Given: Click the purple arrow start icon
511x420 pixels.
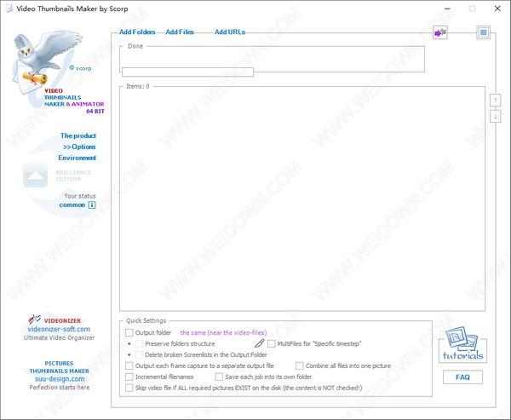Looking at the screenshot, I should (x=440, y=32).
